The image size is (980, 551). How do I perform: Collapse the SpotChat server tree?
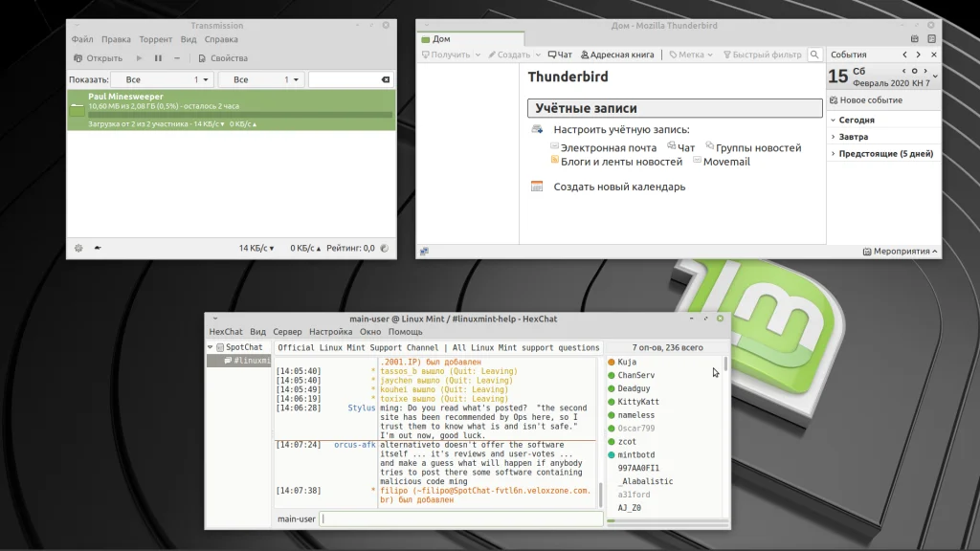[212, 347]
